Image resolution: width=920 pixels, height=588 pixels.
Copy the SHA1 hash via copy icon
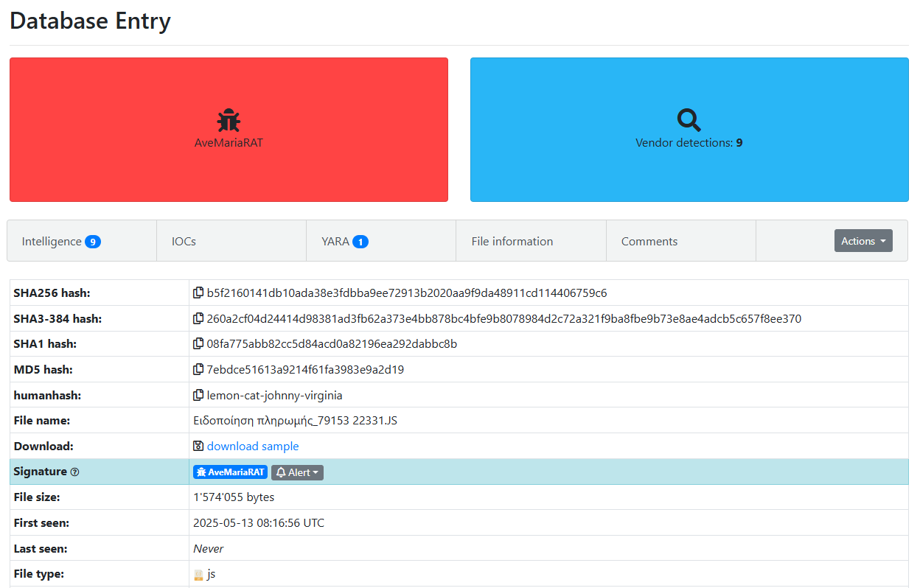(x=198, y=344)
